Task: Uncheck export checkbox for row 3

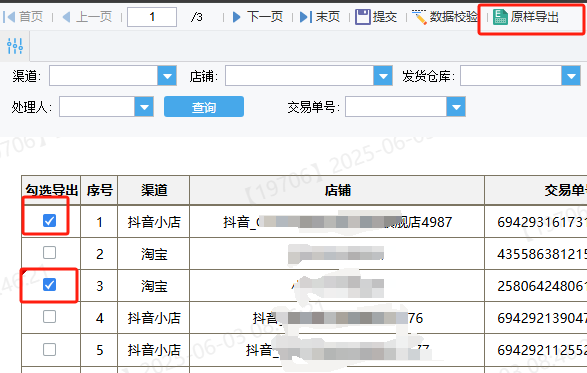Action: tap(49, 285)
